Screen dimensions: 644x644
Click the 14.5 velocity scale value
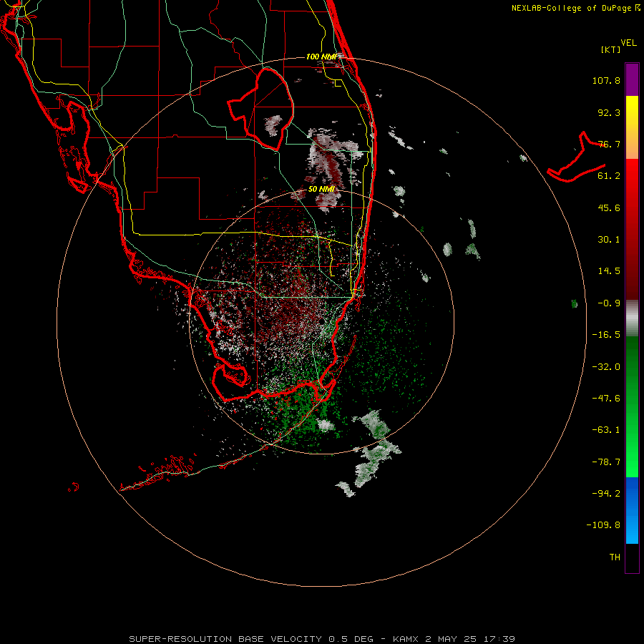(609, 271)
